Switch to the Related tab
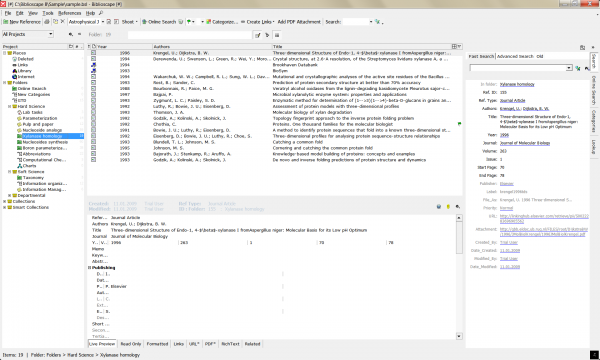The height and width of the screenshot is (360, 600). click(252, 344)
